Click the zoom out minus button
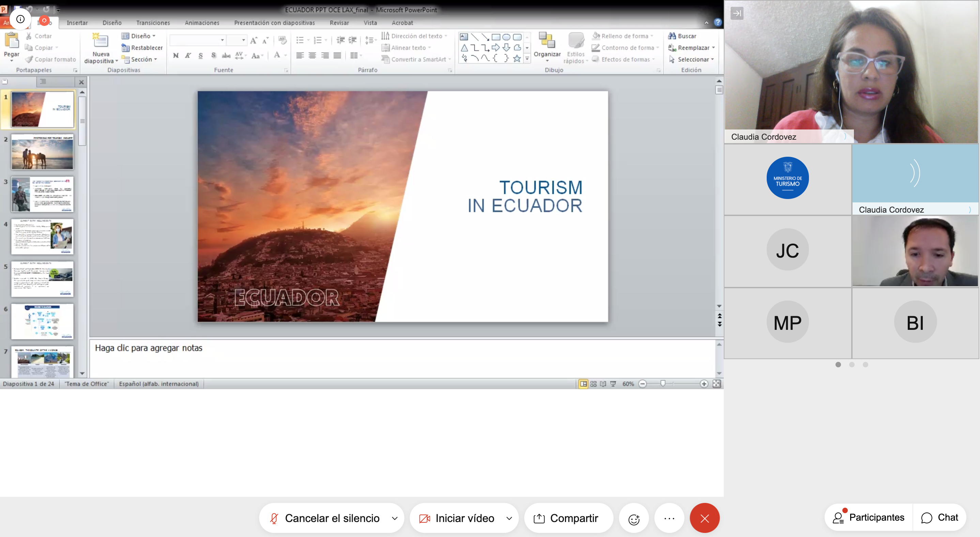The image size is (980, 537). pos(643,384)
